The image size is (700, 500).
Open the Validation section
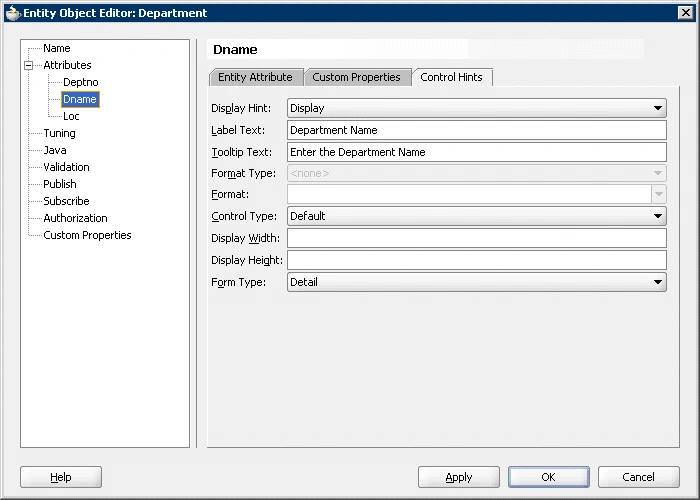click(66, 167)
